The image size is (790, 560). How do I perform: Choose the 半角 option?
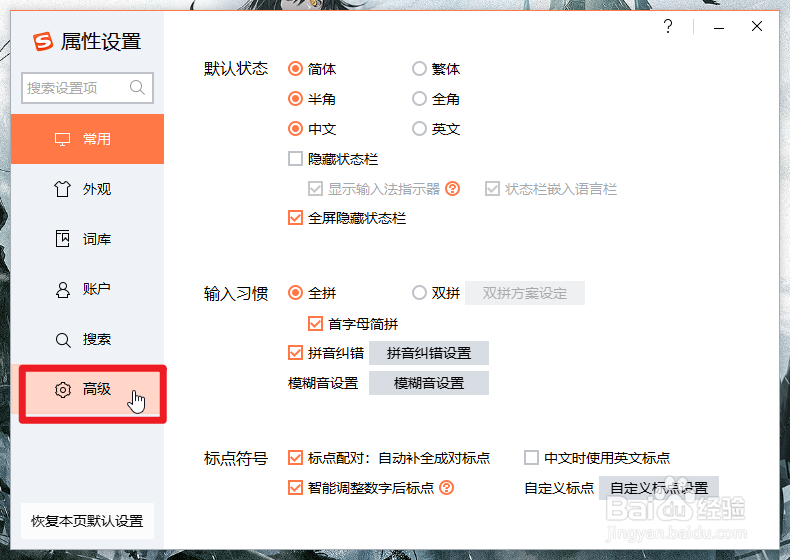point(295,99)
